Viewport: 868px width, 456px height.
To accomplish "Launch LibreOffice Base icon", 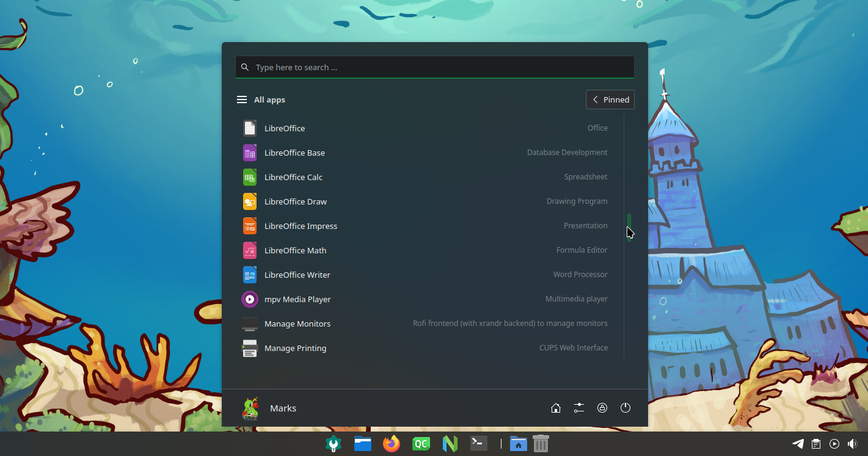I will point(249,153).
